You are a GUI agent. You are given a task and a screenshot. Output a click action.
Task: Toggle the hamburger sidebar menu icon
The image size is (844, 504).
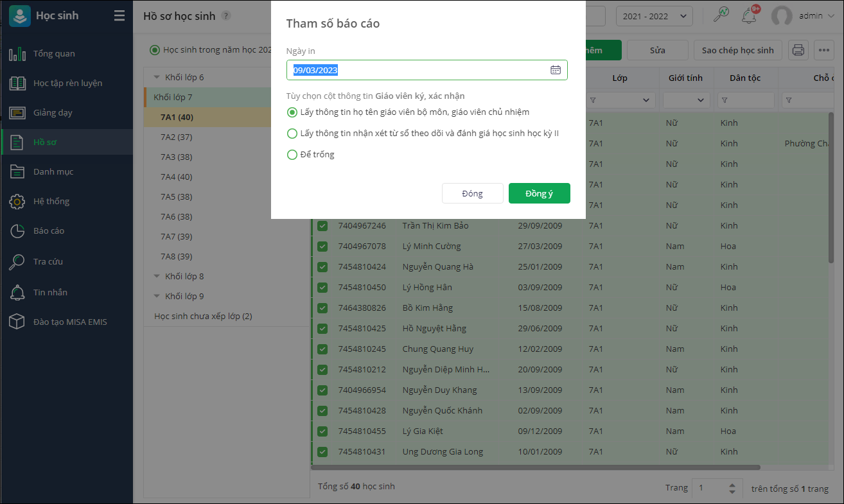coord(119,15)
